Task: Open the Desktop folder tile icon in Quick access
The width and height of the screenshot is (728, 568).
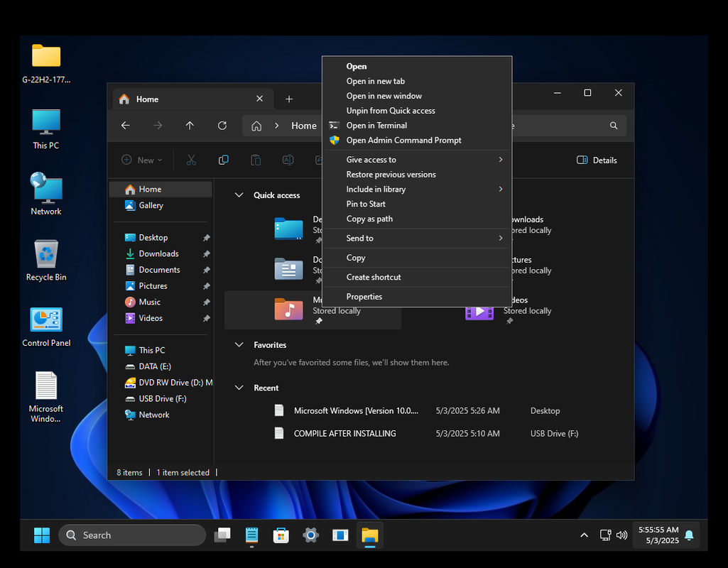Action: point(288,229)
